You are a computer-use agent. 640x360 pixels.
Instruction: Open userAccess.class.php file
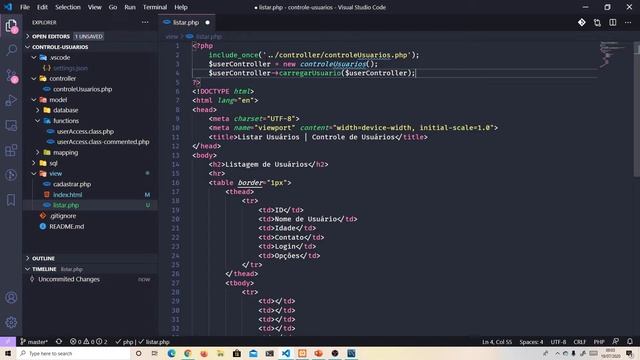click(85, 131)
